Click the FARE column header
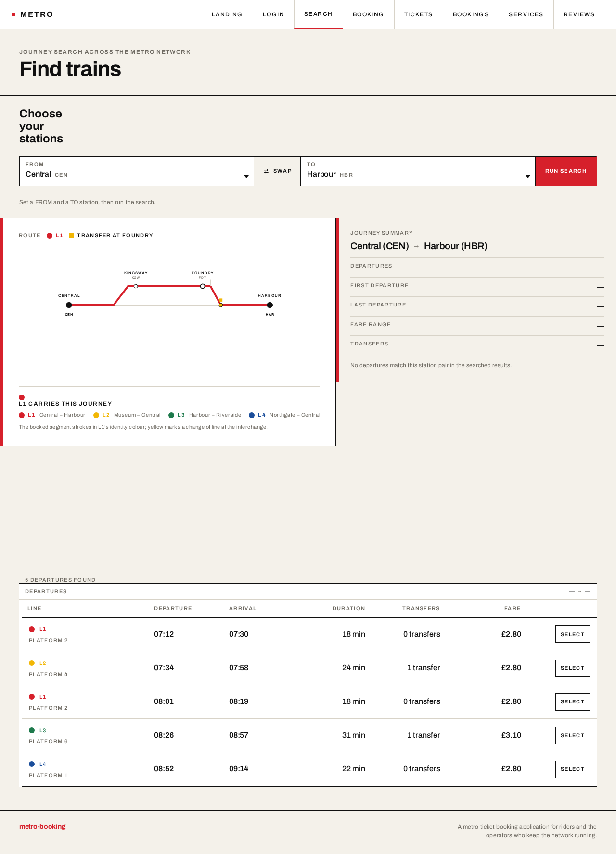Screen dimensions: 616x854 [x=513, y=609]
